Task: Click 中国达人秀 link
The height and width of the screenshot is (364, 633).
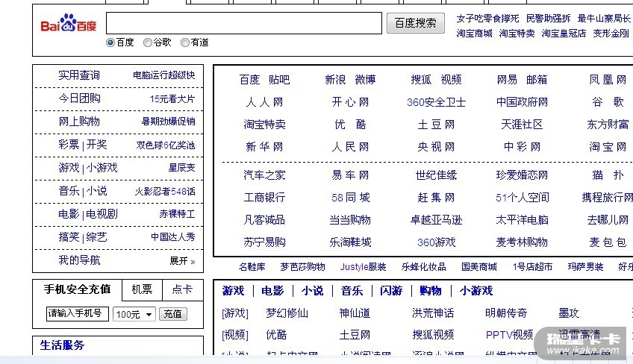Action: [x=172, y=237]
